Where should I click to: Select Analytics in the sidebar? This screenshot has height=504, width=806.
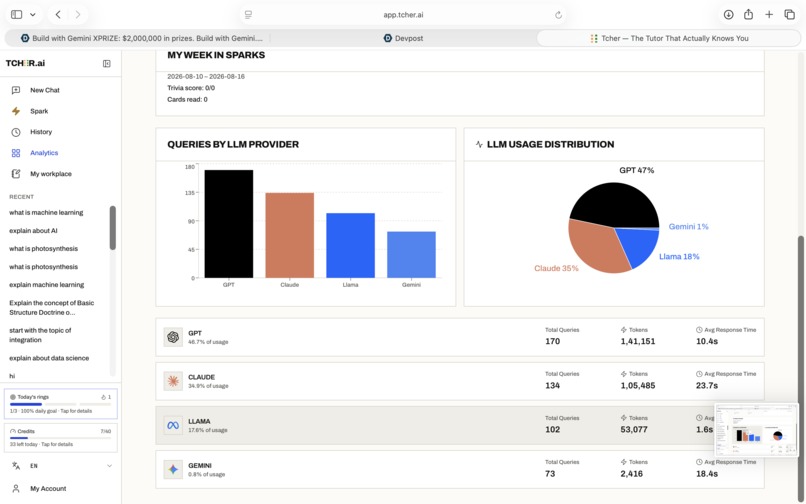(44, 153)
